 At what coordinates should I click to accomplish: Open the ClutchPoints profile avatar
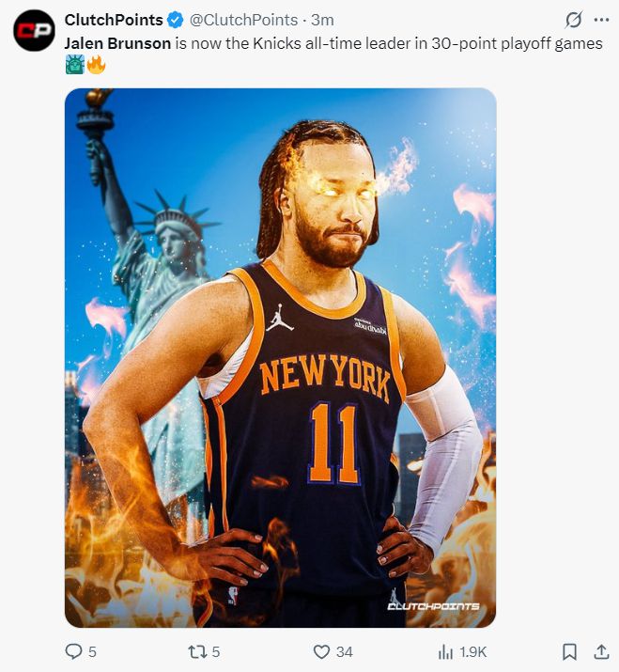pos(34,30)
